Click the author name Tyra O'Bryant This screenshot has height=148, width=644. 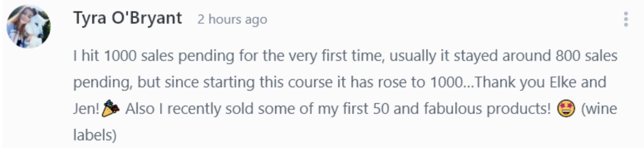127,18
